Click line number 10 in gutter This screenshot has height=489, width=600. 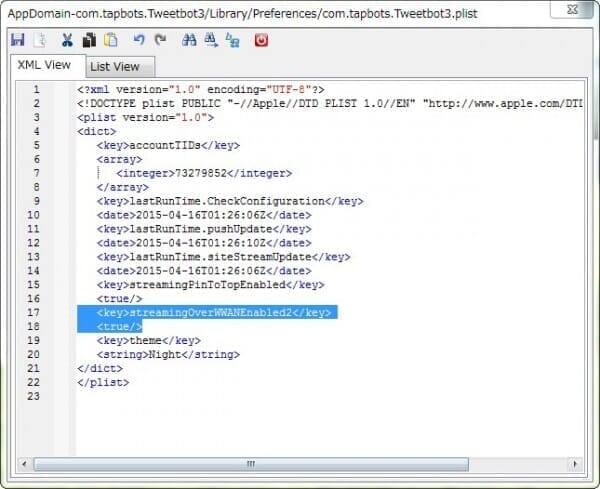click(x=33, y=215)
